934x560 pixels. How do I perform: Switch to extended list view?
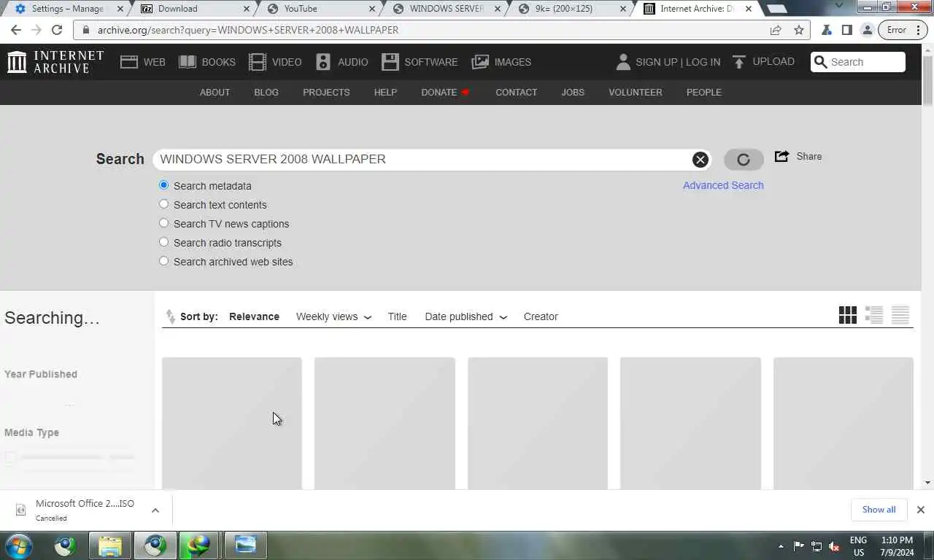874,315
